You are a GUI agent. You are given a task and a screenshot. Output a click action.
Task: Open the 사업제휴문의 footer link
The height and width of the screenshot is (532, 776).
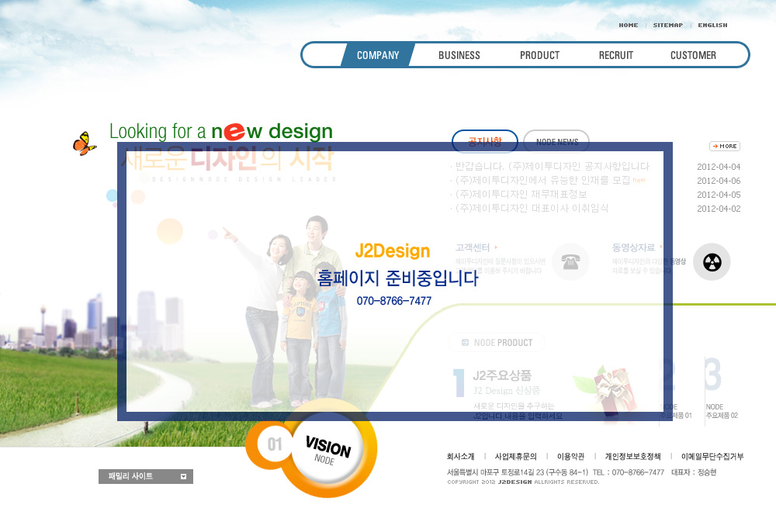pos(516,456)
